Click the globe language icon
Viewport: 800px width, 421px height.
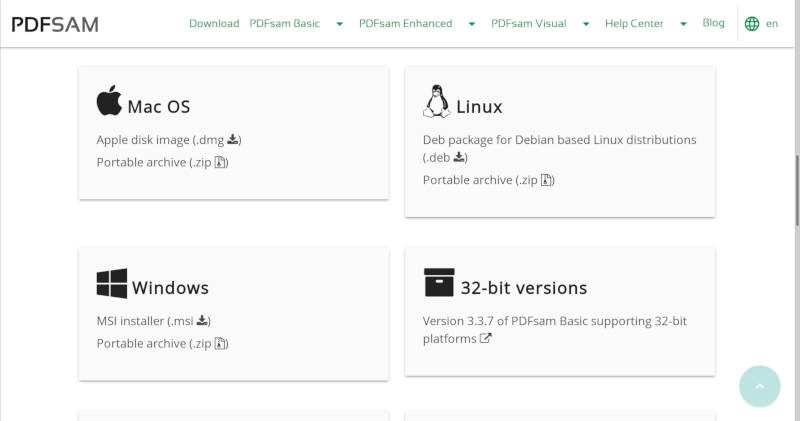[752, 23]
